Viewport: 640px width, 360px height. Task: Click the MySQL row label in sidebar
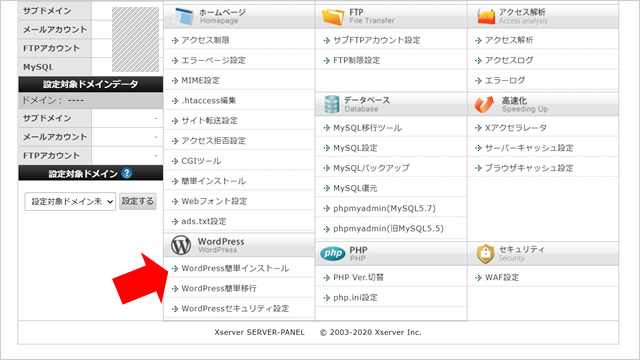(38, 67)
